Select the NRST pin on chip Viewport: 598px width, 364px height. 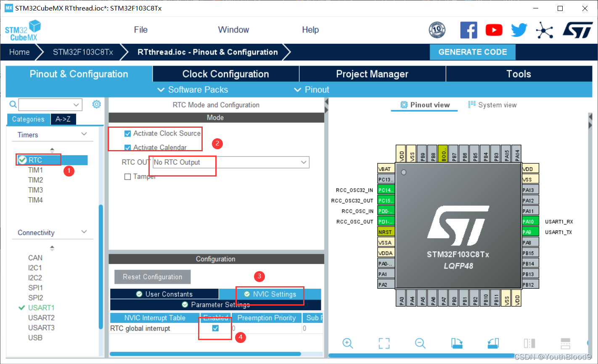coord(386,232)
